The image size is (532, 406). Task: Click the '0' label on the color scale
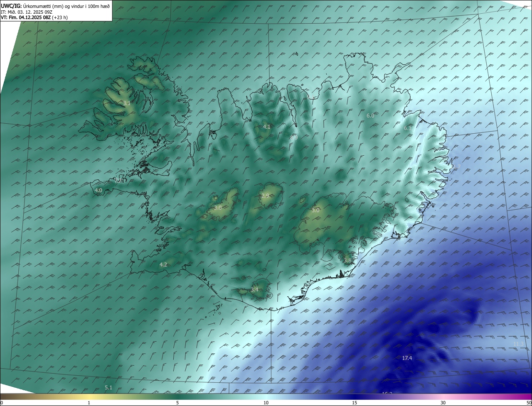click(2, 403)
